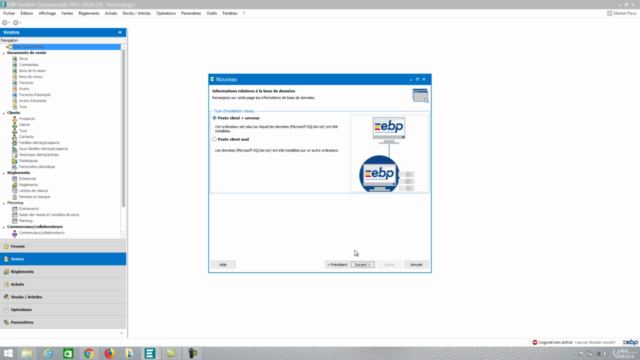Open the Événements icon
This screenshot has width=640, height=360.
tap(15, 209)
